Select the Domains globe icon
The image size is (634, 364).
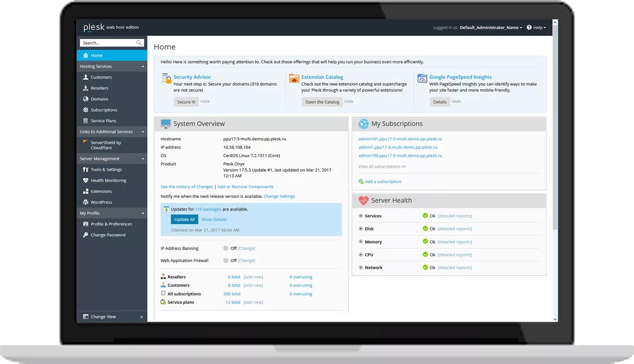(x=86, y=98)
